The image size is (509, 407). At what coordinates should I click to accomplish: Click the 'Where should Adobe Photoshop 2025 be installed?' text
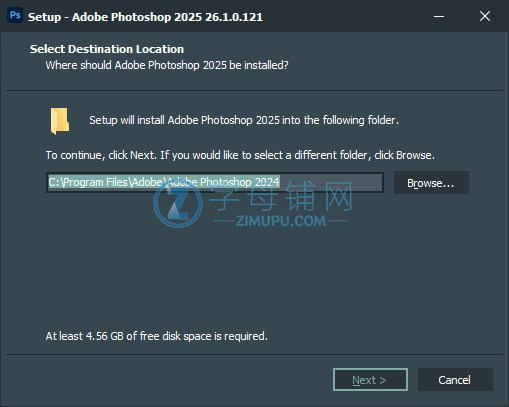pos(167,65)
